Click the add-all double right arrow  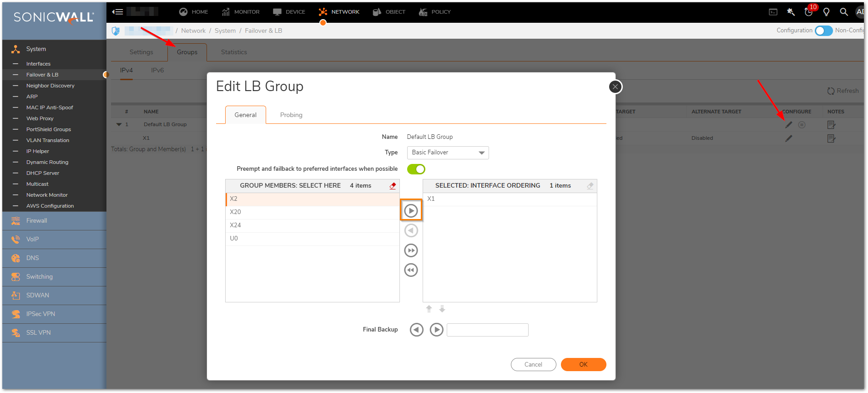411,250
